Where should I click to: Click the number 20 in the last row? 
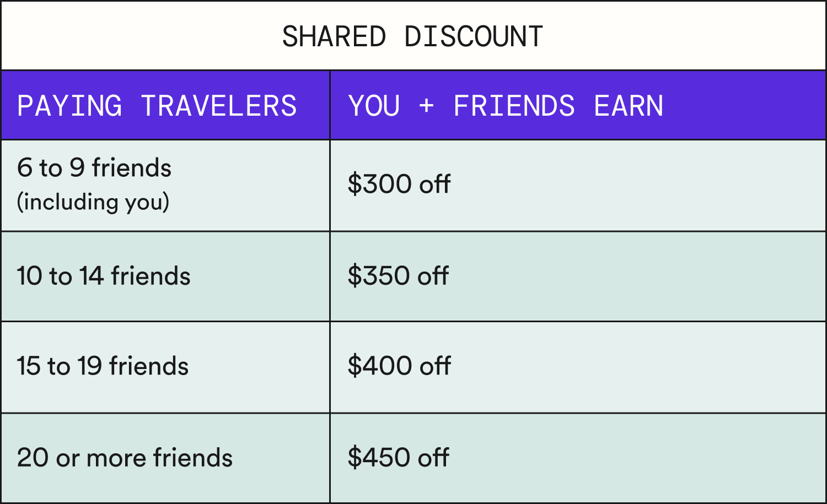click(32, 458)
